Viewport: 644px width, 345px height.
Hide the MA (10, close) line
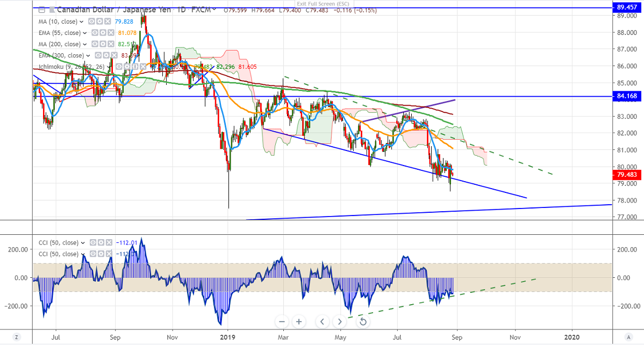[x=92, y=21]
